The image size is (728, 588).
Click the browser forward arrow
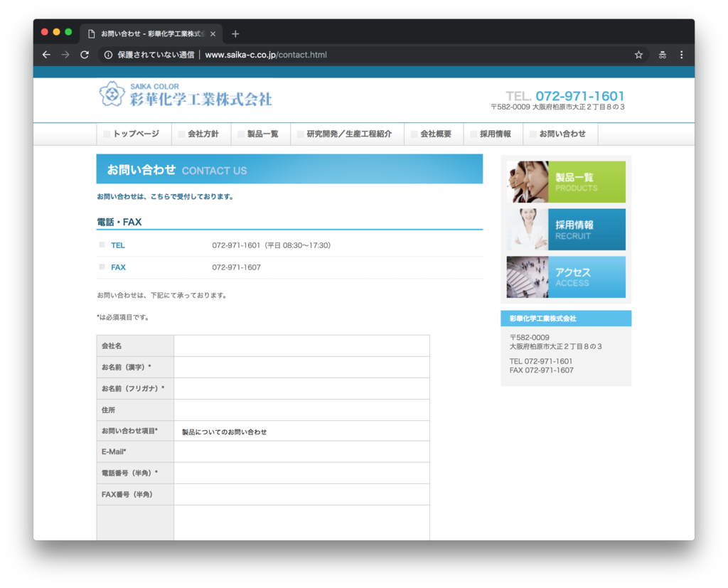(x=65, y=55)
